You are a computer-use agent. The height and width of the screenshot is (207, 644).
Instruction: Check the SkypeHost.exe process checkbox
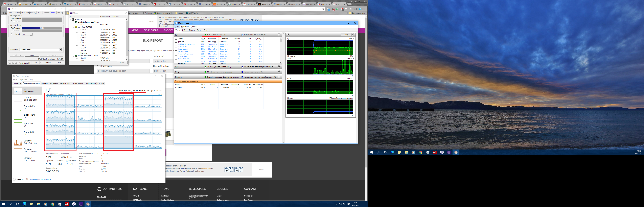click(x=176, y=49)
